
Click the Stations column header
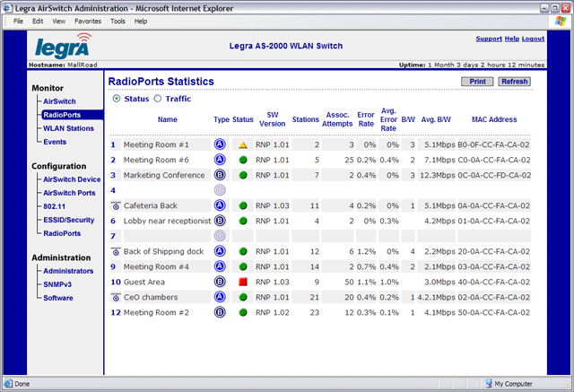[305, 119]
